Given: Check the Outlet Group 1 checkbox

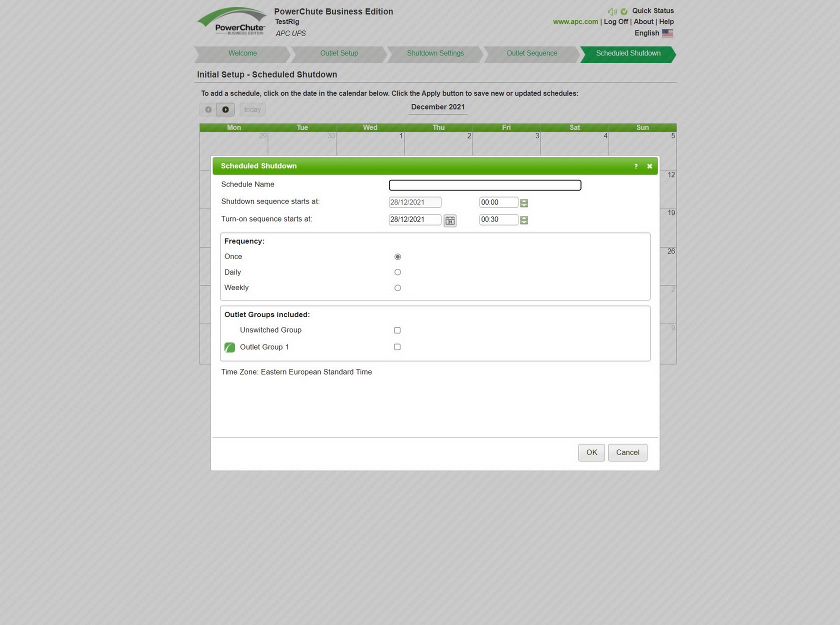Looking at the screenshot, I should click(397, 347).
